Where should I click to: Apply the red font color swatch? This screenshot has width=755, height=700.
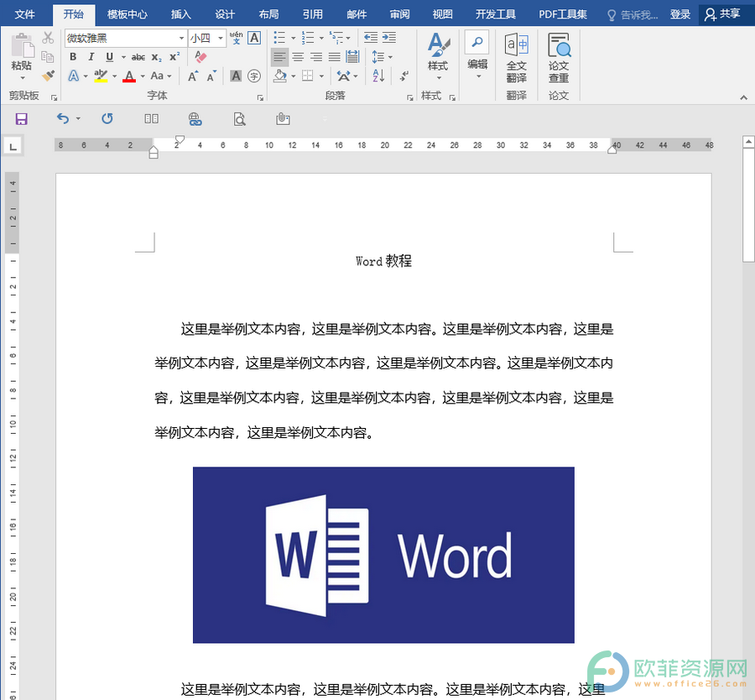[x=129, y=76]
